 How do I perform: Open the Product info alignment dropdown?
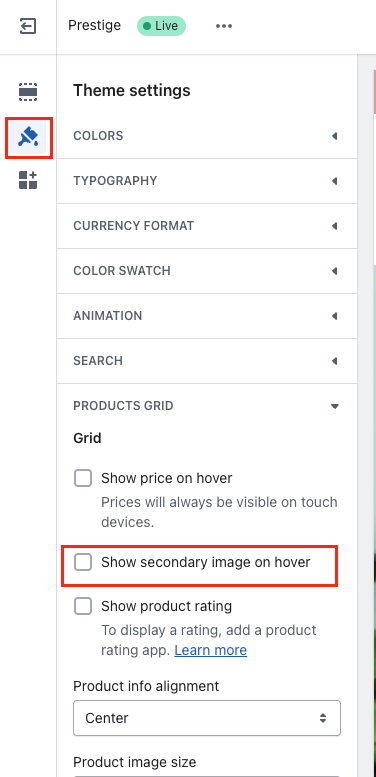pyautogui.click(x=207, y=718)
